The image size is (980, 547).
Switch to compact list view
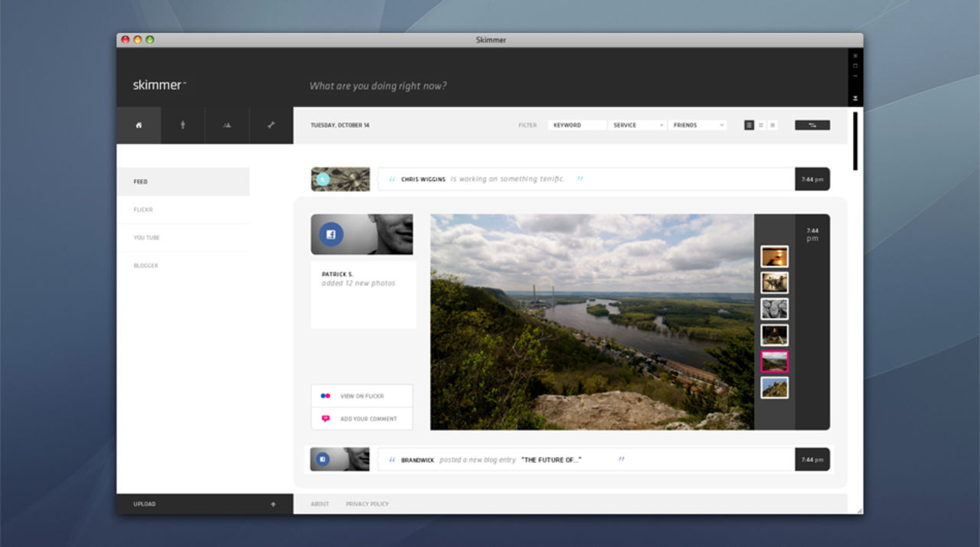[761, 125]
